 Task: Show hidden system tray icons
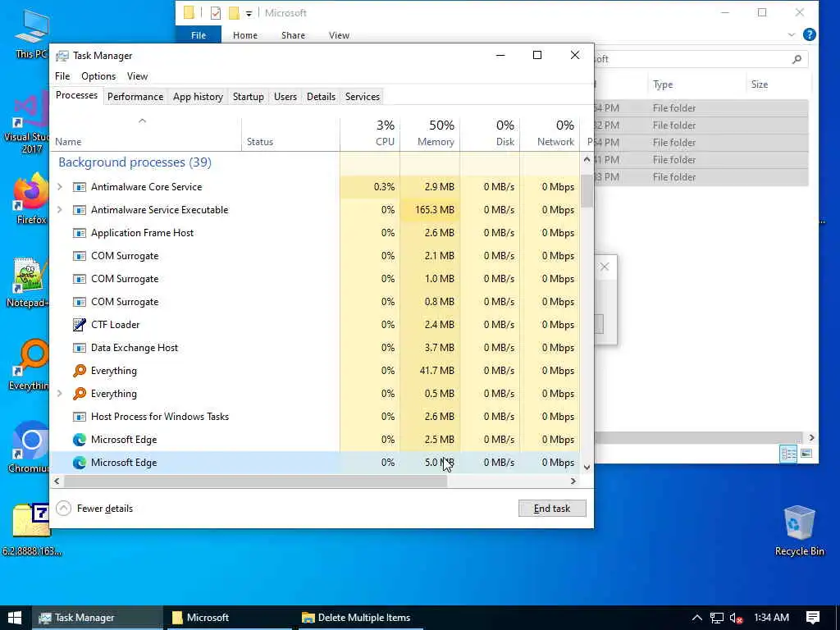tap(697, 619)
